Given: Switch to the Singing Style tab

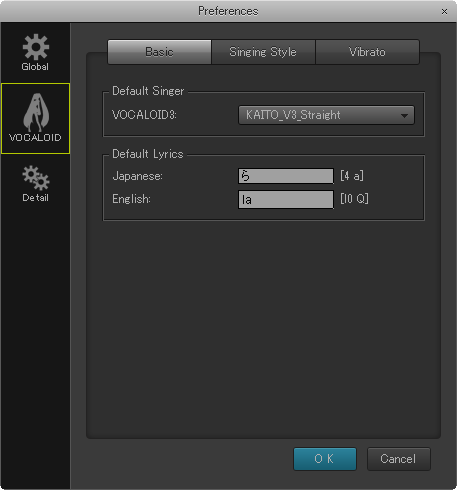Looking at the screenshot, I should (263, 52).
